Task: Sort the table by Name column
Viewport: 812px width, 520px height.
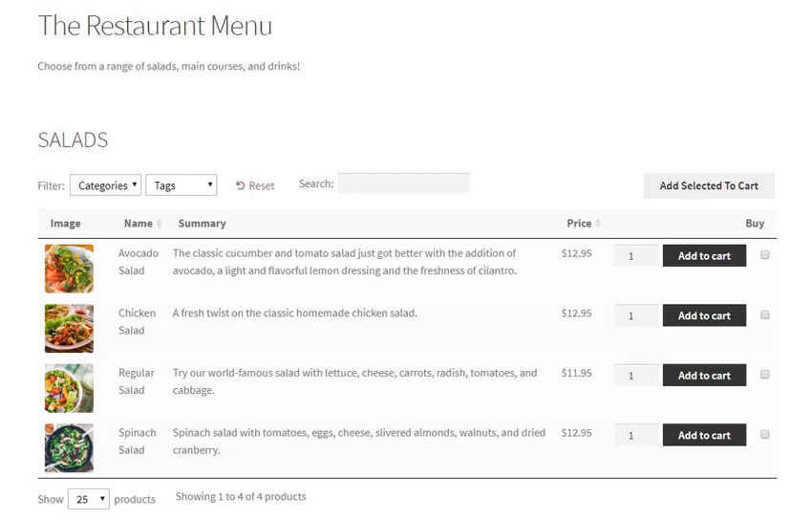Action: pos(142,224)
